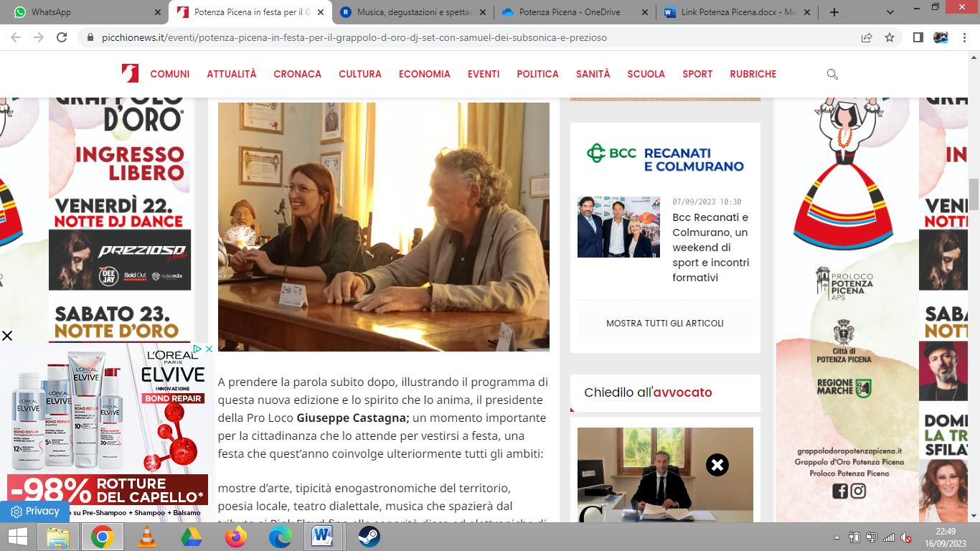Open a new browser tab with plus
This screenshot has width=980, height=551.
point(834,12)
